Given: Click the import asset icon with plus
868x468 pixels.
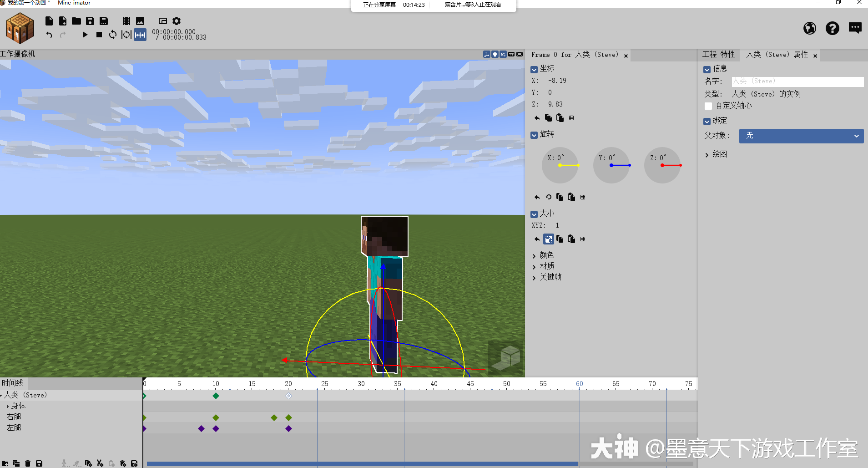Looking at the screenshot, I should pos(63,21).
